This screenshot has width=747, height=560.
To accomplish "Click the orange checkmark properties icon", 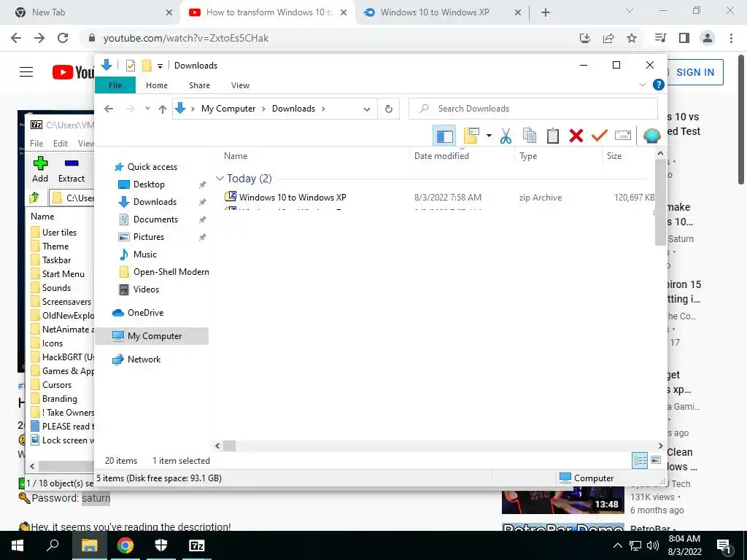I will (600, 136).
